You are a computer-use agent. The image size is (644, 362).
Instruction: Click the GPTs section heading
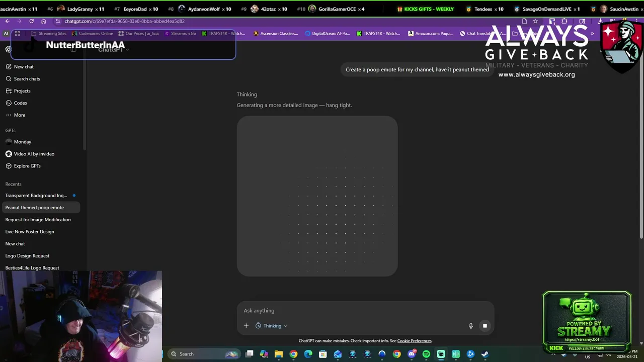pyautogui.click(x=11, y=130)
